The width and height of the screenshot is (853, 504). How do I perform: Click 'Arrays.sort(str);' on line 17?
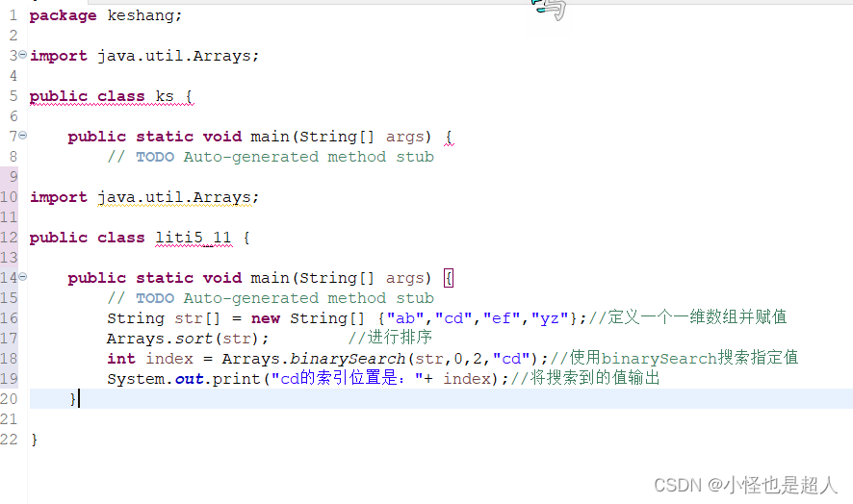pos(188,339)
